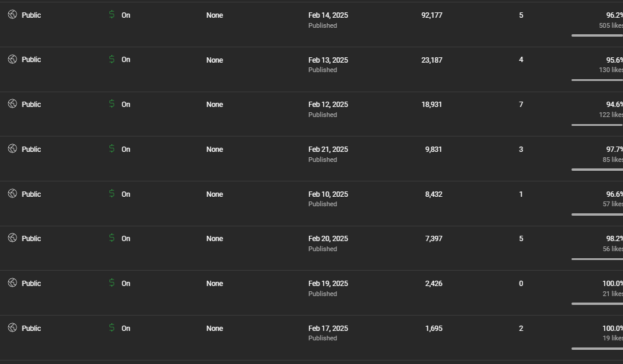
Task: Open the Public visibility dropdown for Feb 13 video
Action: (x=31, y=60)
